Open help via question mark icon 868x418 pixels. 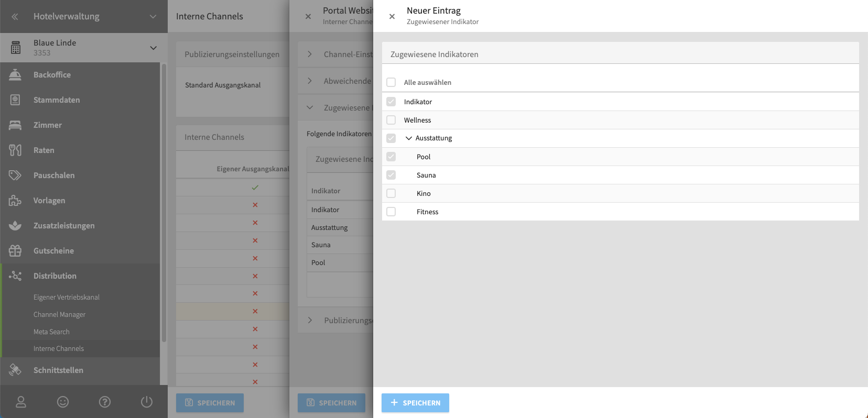105,402
